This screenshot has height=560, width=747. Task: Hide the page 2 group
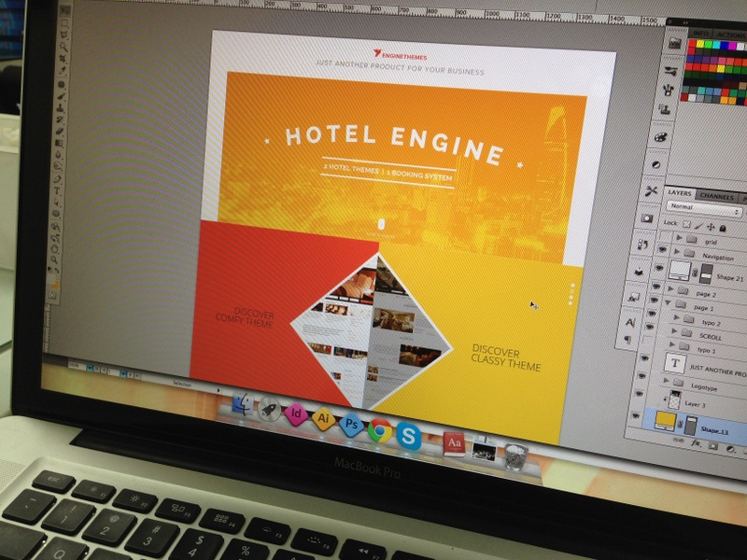point(656,287)
